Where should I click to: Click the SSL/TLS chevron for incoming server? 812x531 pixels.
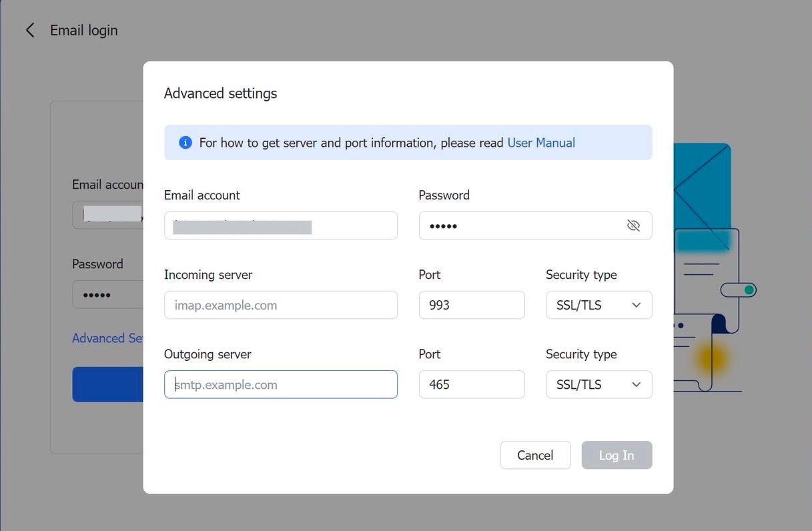click(x=637, y=305)
